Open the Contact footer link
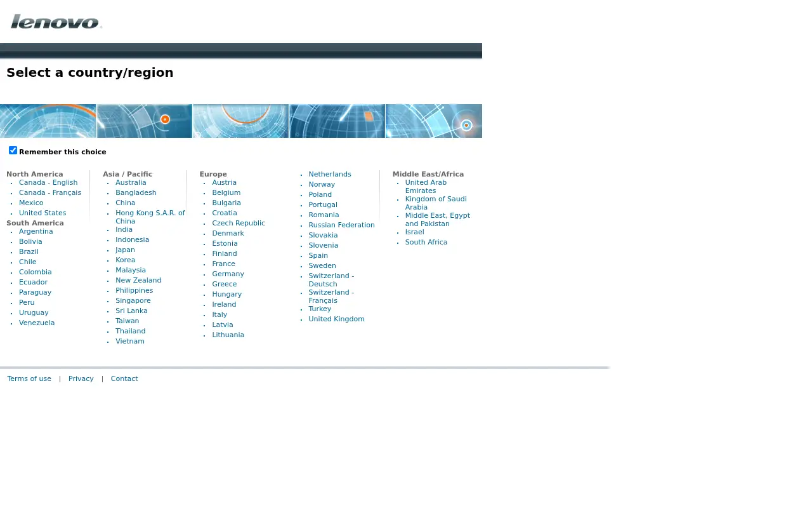The height and width of the screenshot is (508, 812). [124, 379]
